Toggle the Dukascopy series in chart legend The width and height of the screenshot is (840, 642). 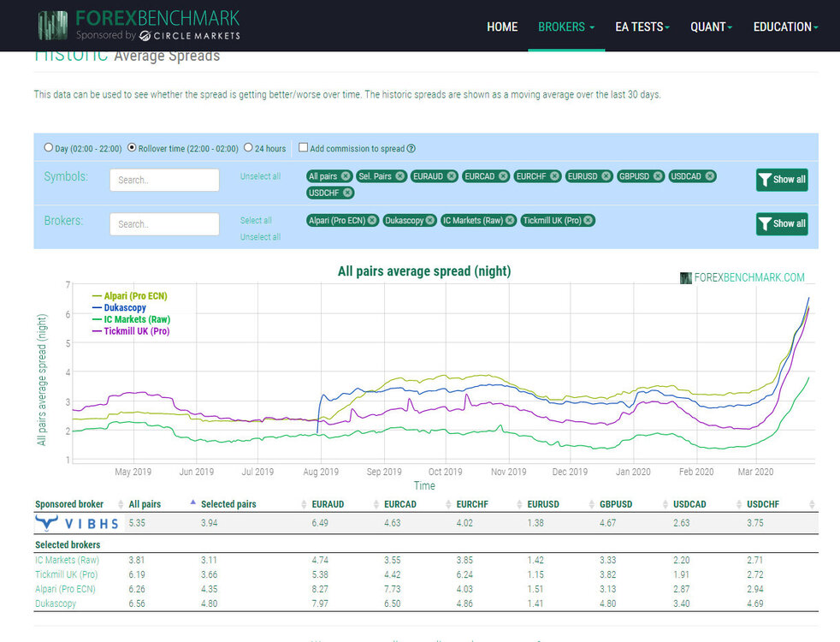click(x=124, y=307)
